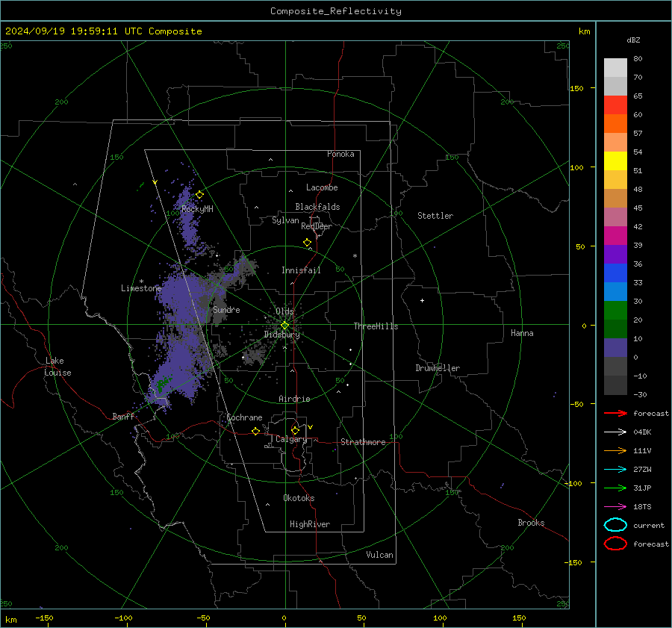Click the ThreeHills city label
The width and height of the screenshot is (672, 628).
pyautogui.click(x=376, y=326)
